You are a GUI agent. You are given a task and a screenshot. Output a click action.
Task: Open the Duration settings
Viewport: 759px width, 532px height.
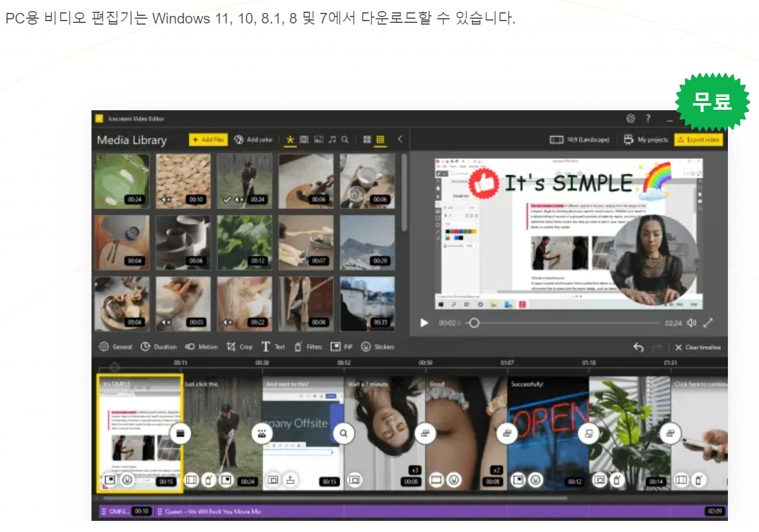coord(158,347)
